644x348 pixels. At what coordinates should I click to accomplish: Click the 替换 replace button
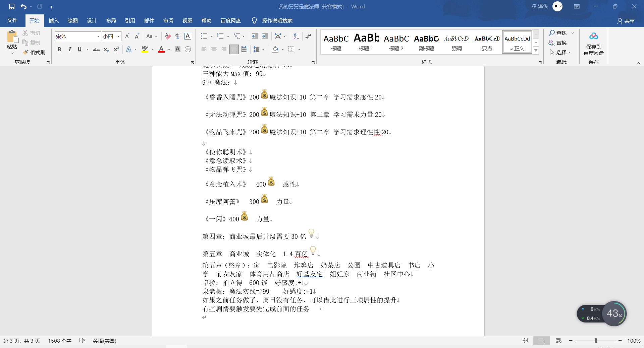[557, 43]
